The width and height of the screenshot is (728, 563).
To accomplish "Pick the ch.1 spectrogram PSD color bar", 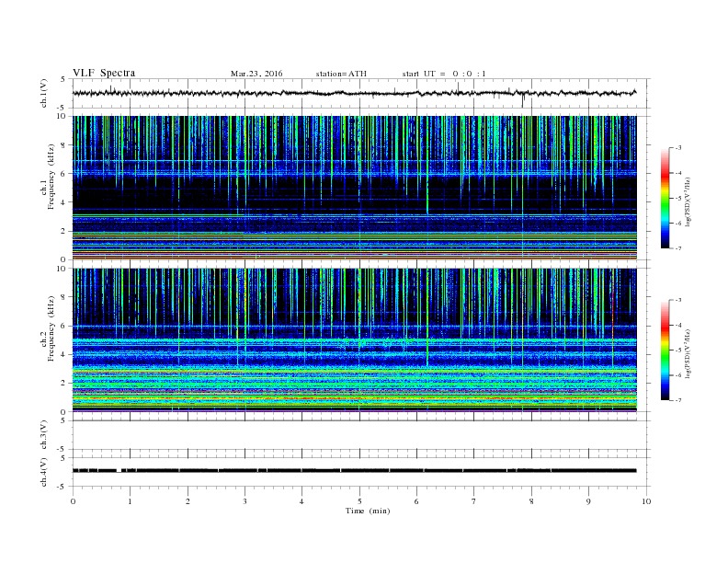I will [665, 198].
